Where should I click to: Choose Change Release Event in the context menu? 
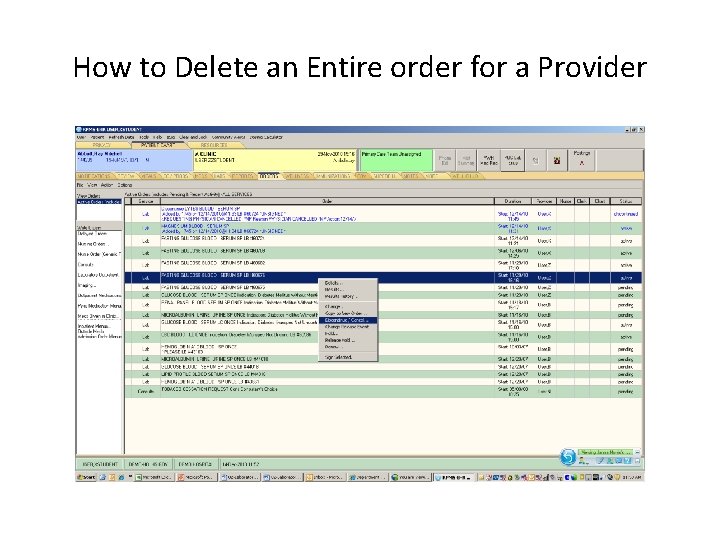(x=347, y=327)
